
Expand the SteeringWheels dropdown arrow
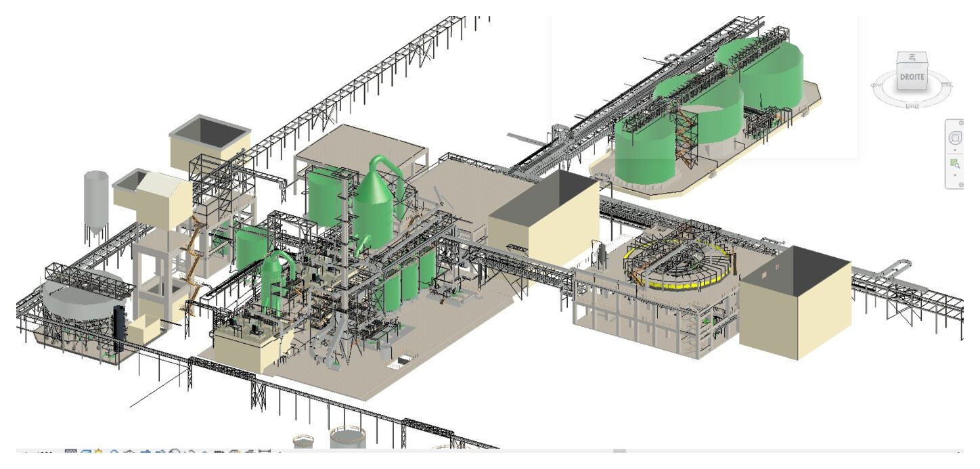955,150
